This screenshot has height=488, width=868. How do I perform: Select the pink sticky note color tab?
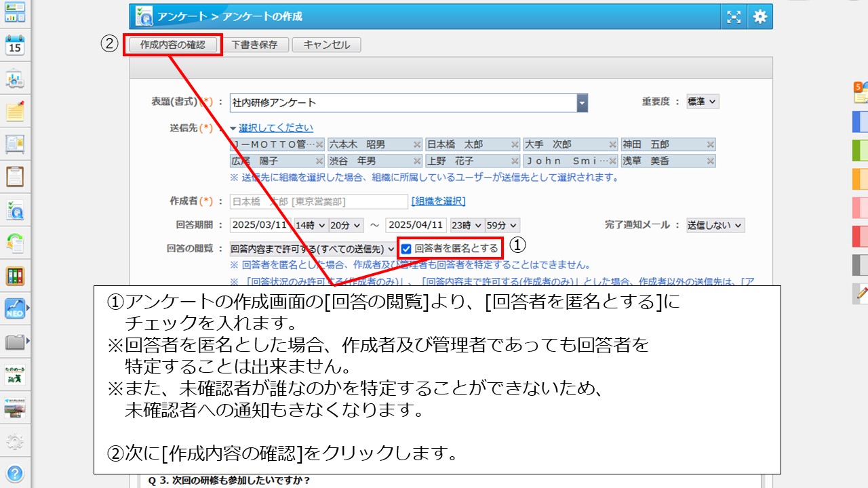860,207
